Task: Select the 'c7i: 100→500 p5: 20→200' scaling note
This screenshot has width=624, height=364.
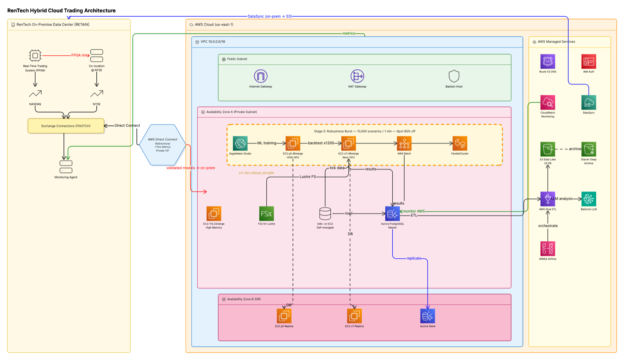Action: [x=256, y=173]
